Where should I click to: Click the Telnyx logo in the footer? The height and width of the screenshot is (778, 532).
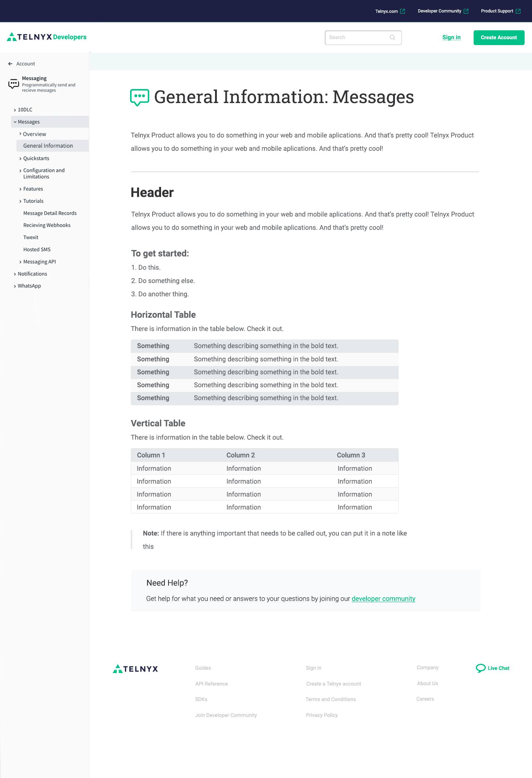point(135,669)
